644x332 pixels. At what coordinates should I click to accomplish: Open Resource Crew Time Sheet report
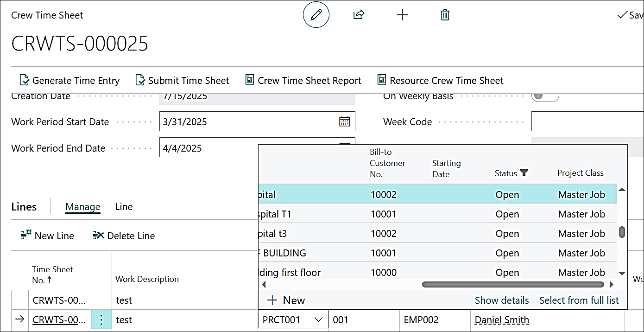click(441, 81)
